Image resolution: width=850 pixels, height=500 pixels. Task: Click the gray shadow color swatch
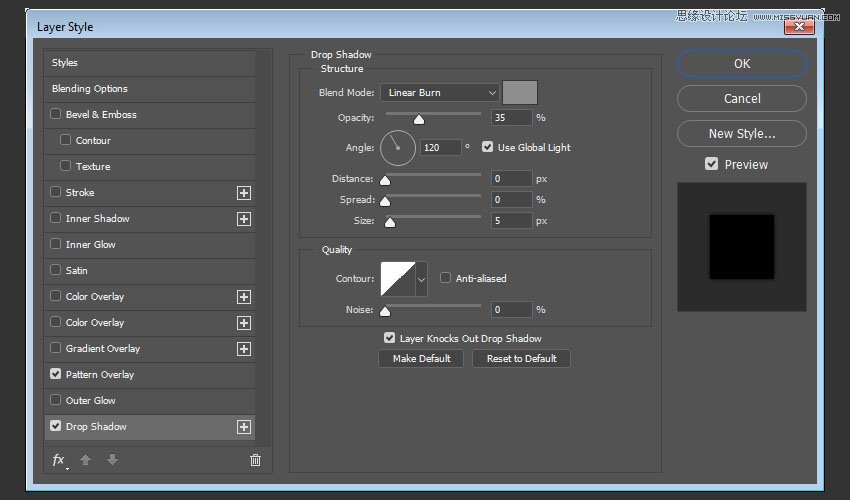click(x=520, y=93)
